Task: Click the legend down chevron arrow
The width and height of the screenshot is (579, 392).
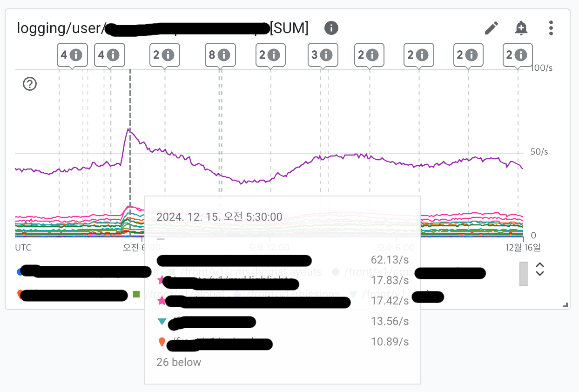Action: 540,273
